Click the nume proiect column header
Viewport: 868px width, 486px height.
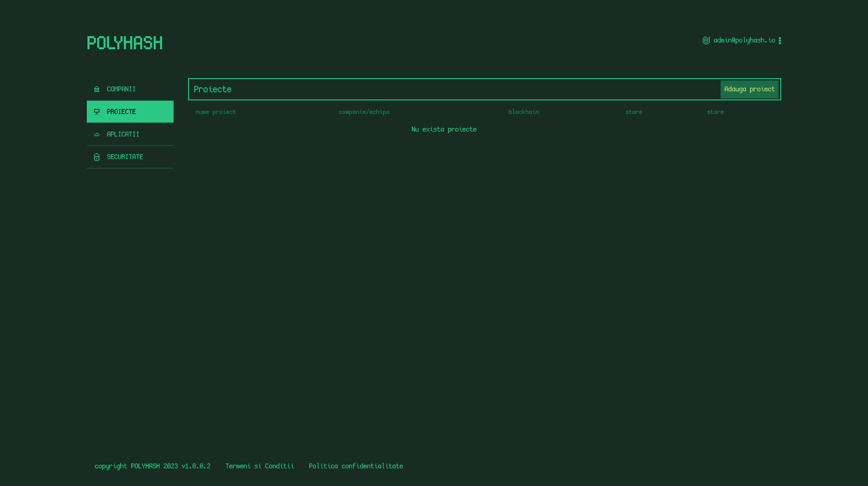pyautogui.click(x=216, y=112)
